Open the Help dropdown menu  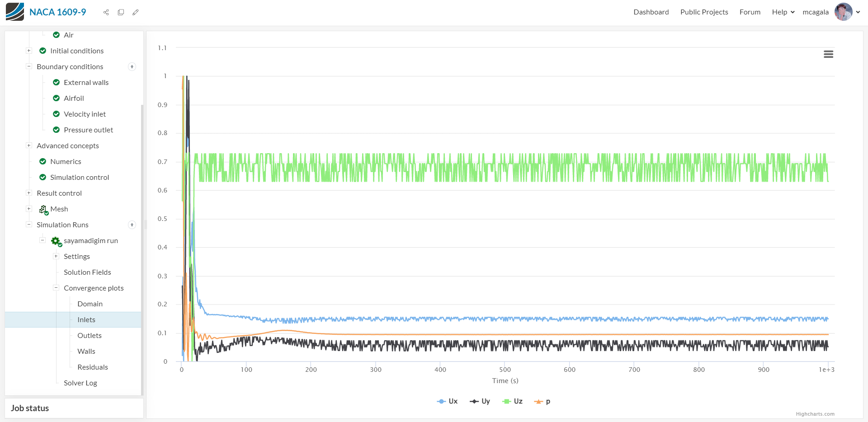783,12
